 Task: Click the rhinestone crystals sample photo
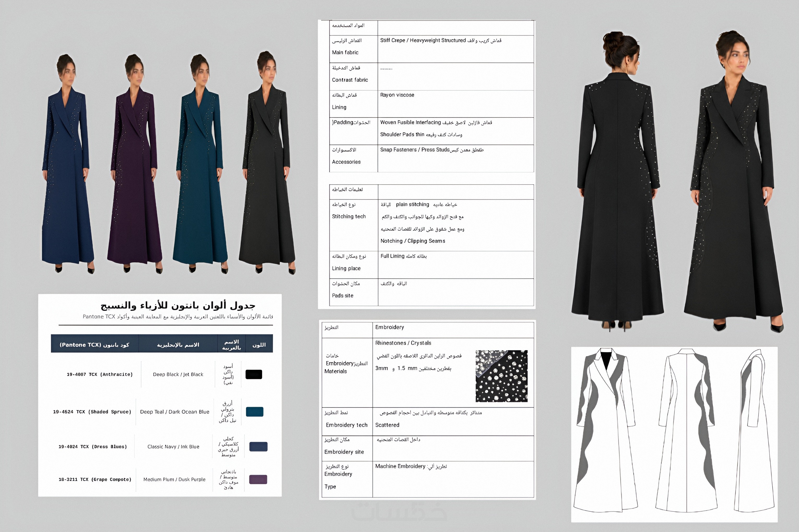[501, 376]
